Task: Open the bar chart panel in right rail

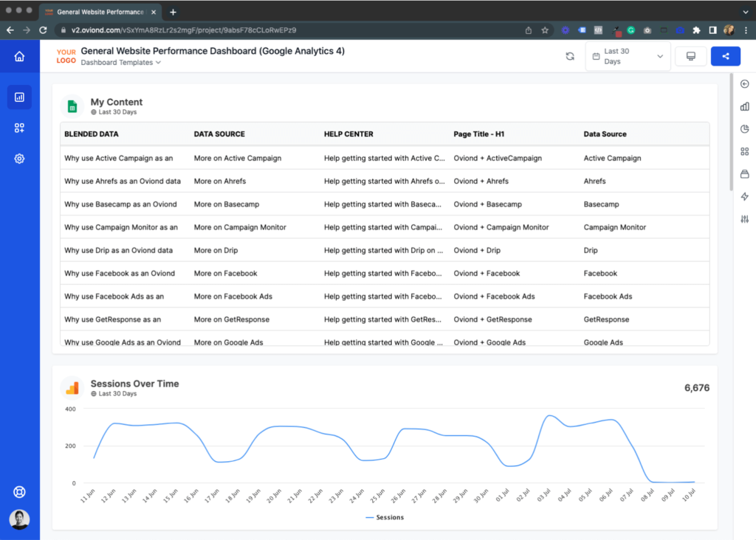Action: [744, 106]
